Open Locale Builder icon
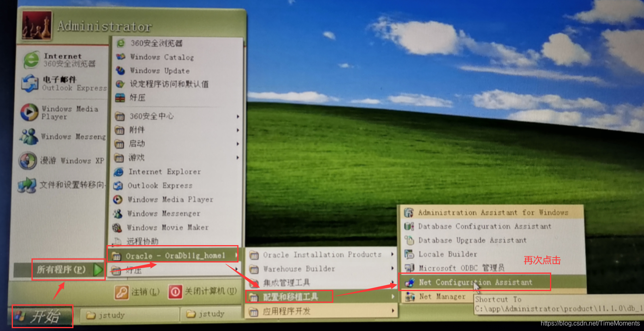644x331 pixels. tap(409, 254)
